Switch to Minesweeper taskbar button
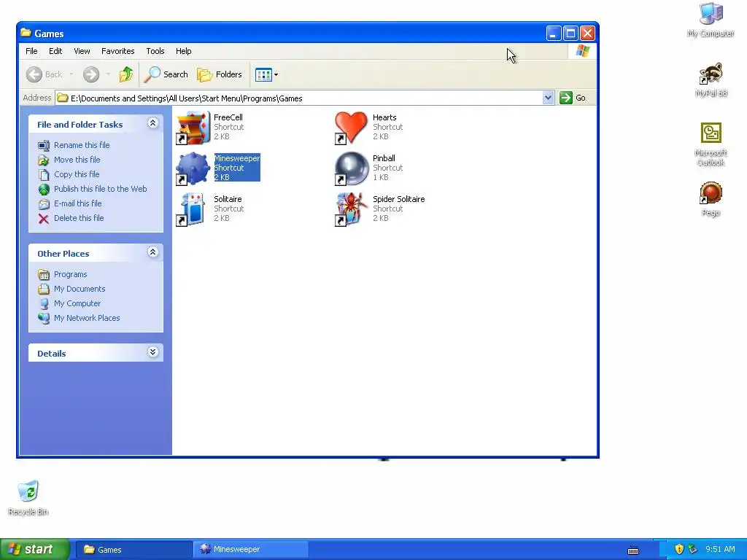This screenshot has height=560, width=747. [x=250, y=550]
